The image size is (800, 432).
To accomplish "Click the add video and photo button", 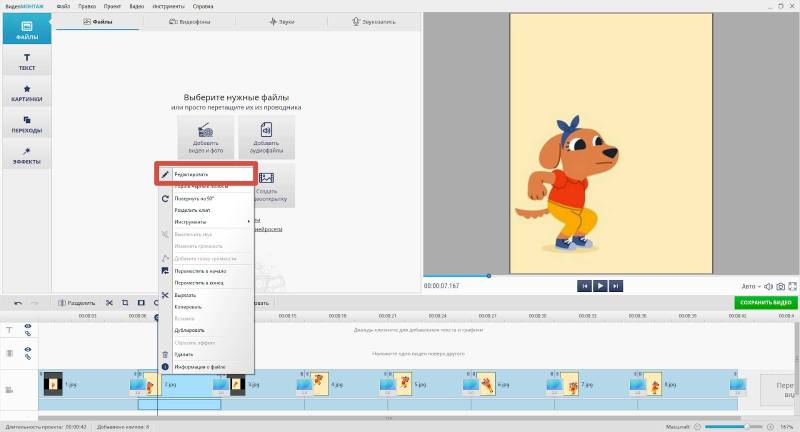I will [x=206, y=137].
